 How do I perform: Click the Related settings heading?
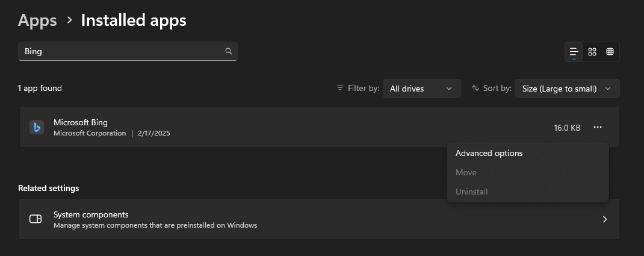(49, 188)
